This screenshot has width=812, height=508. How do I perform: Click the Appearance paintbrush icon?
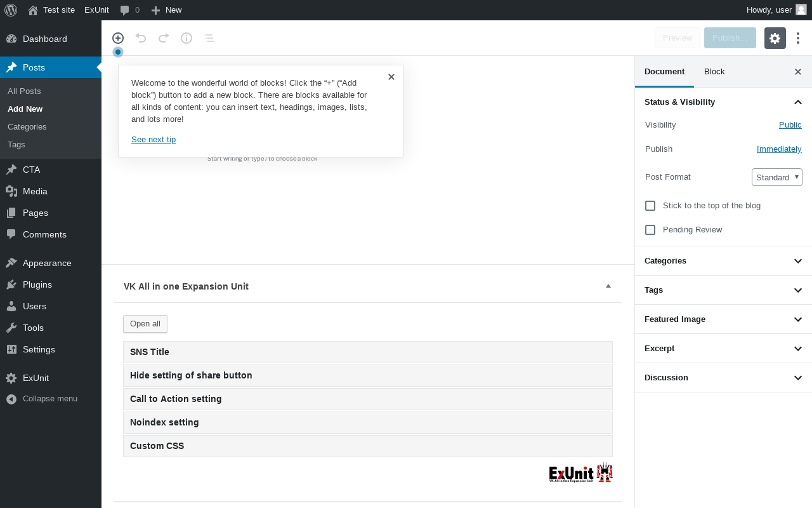pos(11,263)
